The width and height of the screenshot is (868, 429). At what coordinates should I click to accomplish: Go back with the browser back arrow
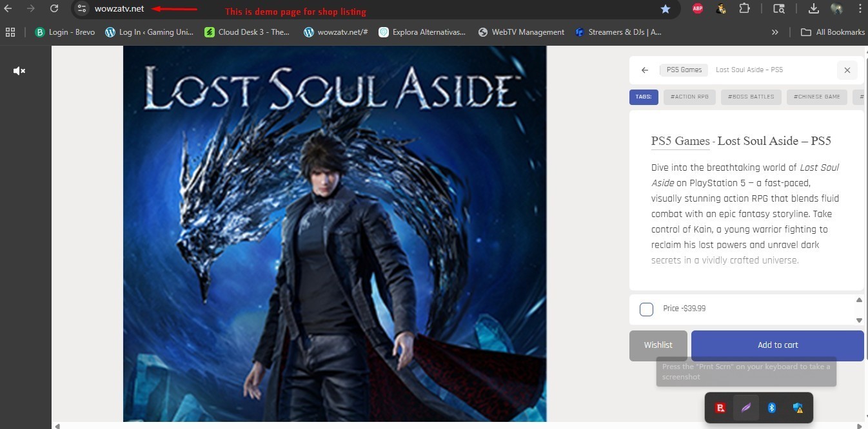[x=8, y=8]
